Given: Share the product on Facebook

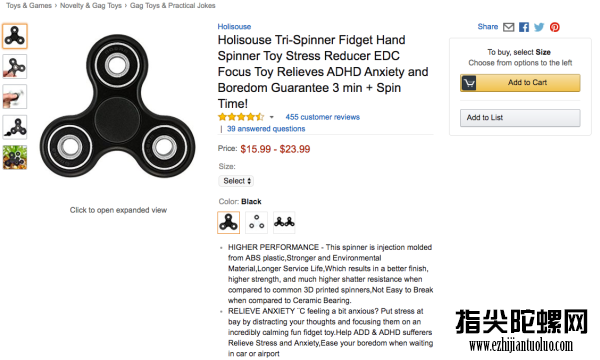Looking at the screenshot, I should (524, 27).
